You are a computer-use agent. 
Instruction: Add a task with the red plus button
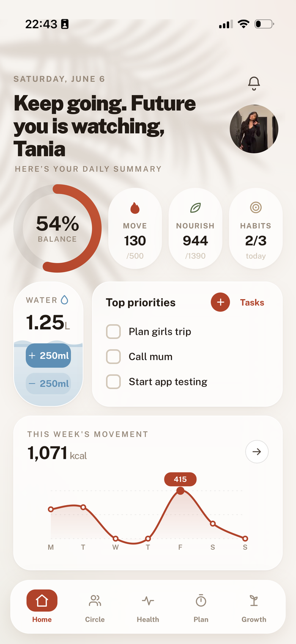point(220,303)
